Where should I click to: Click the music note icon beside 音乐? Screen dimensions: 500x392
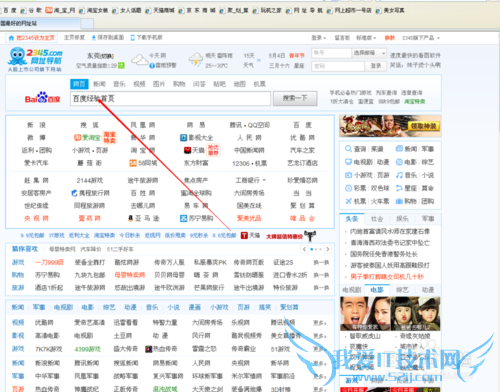coord(399,175)
